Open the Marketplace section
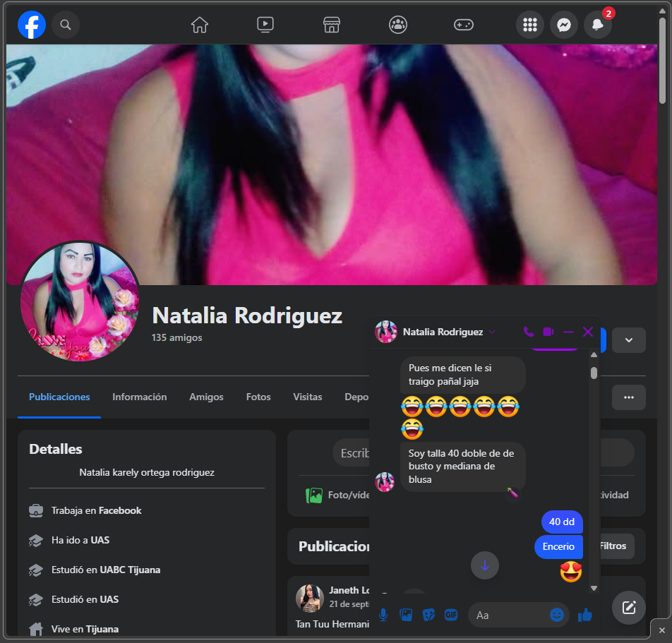Image resolution: width=672 pixels, height=643 pixels. click(331, 25)
